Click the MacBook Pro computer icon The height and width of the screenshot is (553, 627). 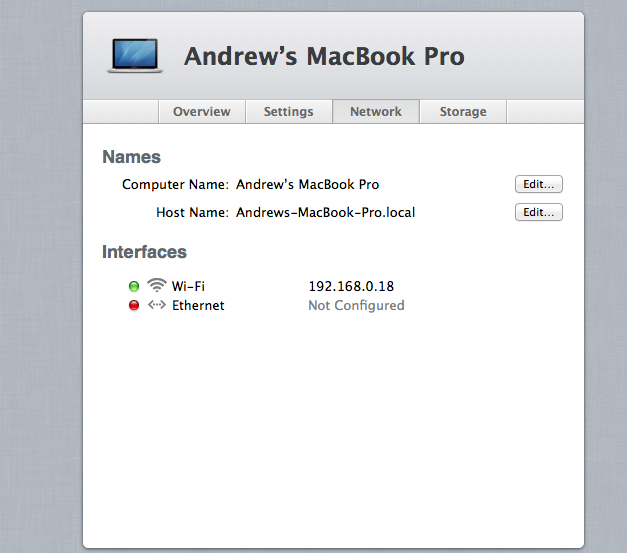click(x=135, y=56)
